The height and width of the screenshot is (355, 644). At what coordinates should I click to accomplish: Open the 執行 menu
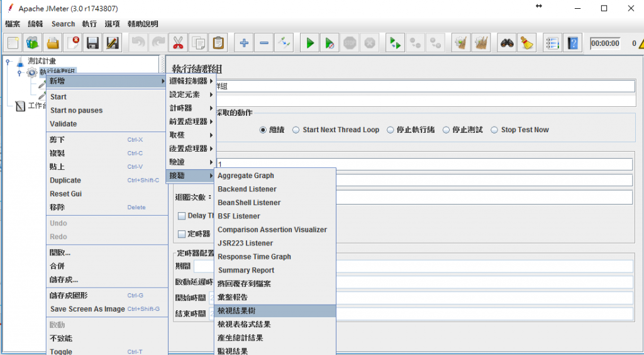[x=89, y=24]
